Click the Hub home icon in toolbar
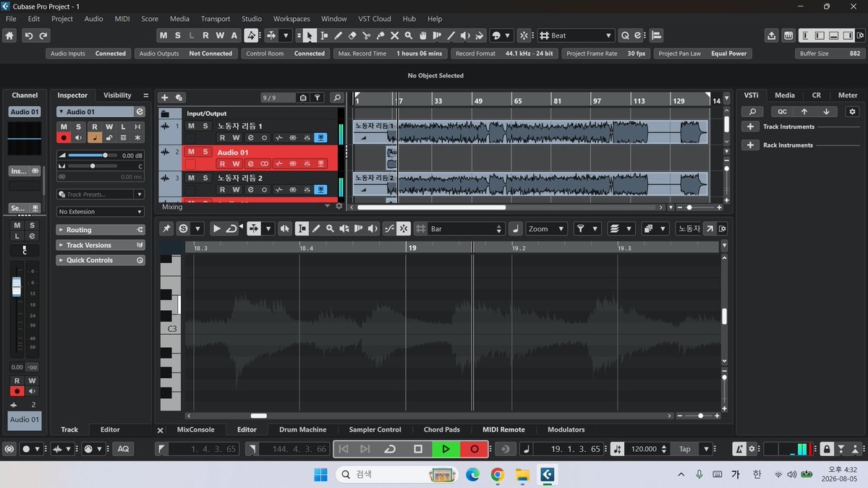The height and width of the screenshot is (488, 868). (9, 35)
